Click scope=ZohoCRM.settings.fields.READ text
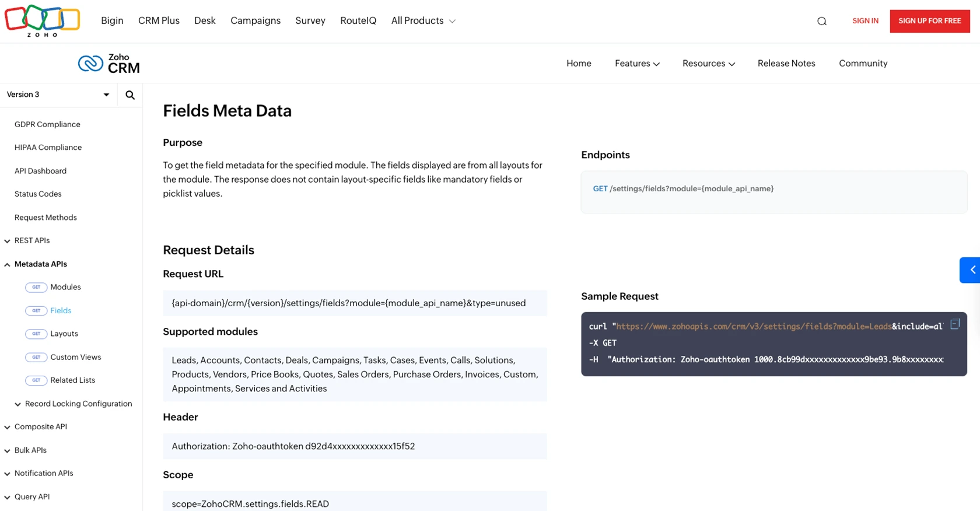The image size is (980, 511). tap(250, 504)
